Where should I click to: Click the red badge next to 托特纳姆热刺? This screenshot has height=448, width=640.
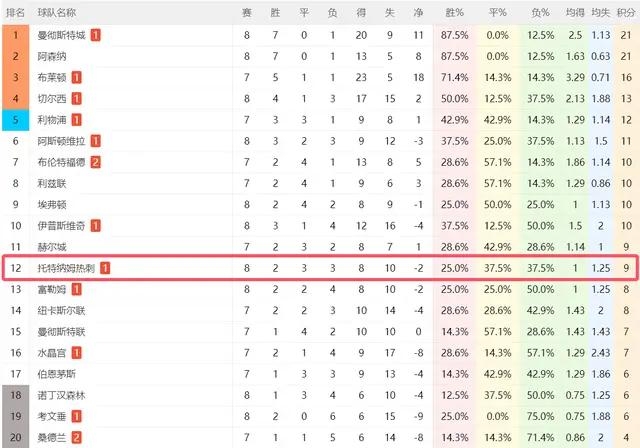click(x=105, y=268)
